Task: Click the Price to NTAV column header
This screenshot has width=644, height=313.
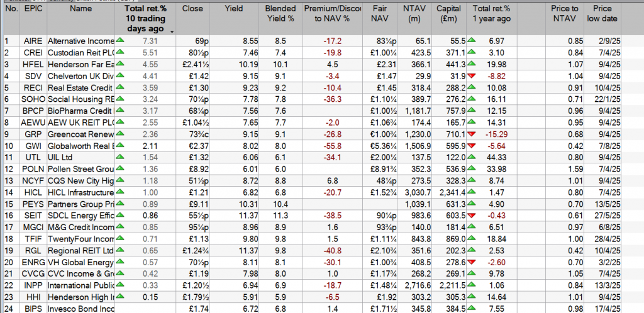Action: (x=565, y=19)
